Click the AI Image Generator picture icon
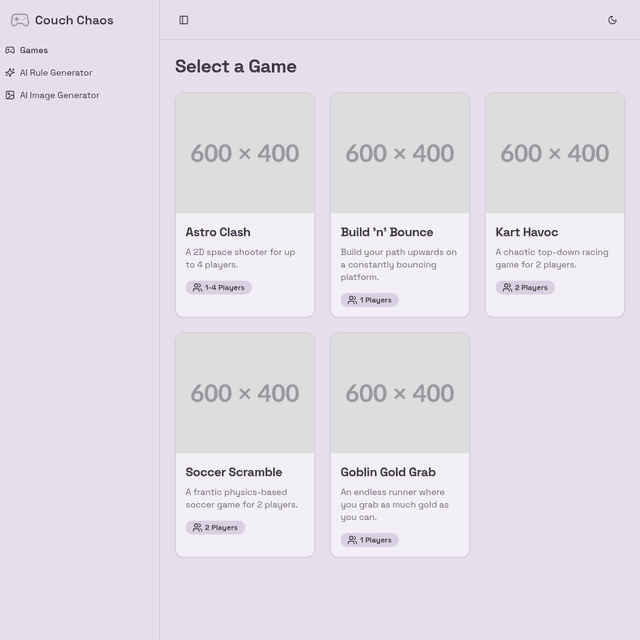Screen dimensions: 640x640 click(10, 96)
